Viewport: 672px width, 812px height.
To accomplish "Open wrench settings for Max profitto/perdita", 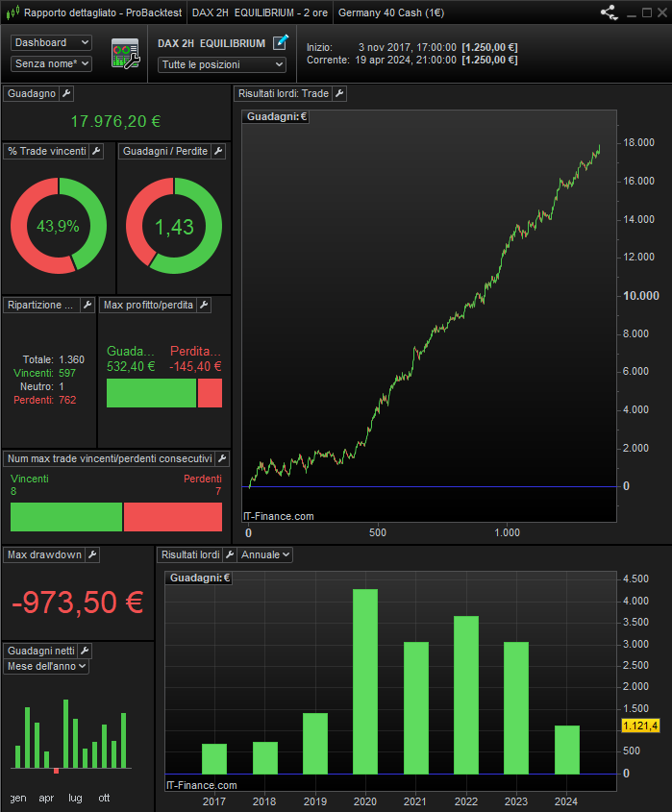I will (x=204, y=305).
